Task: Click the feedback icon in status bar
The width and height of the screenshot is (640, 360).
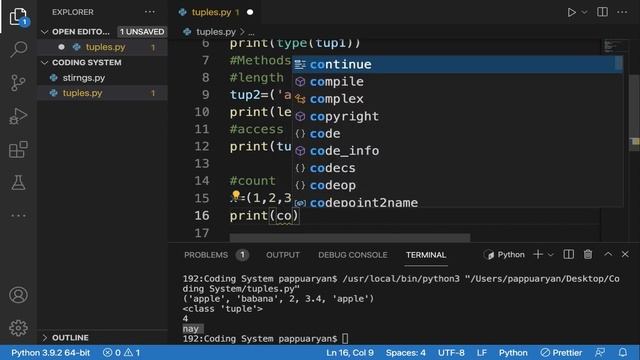Action: point(600,352)
